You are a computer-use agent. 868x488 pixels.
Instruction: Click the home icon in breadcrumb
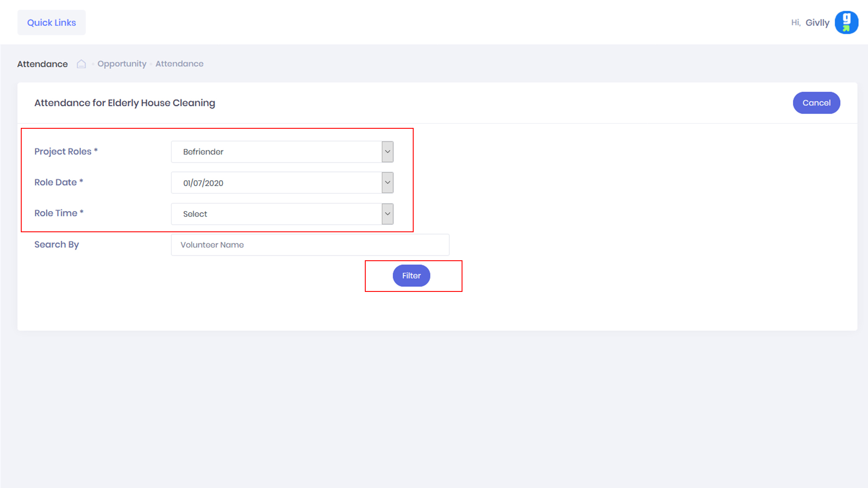pos(81,64)
